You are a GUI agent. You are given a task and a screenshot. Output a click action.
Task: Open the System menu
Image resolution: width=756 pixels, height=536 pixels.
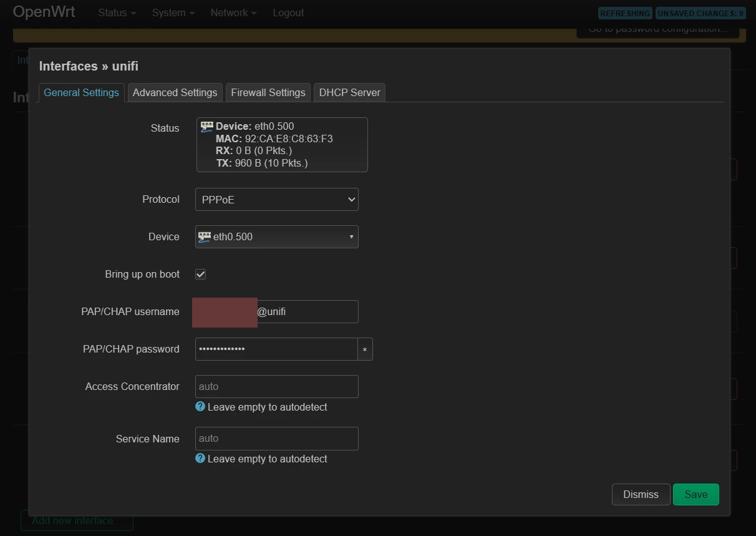coord(173,13)
